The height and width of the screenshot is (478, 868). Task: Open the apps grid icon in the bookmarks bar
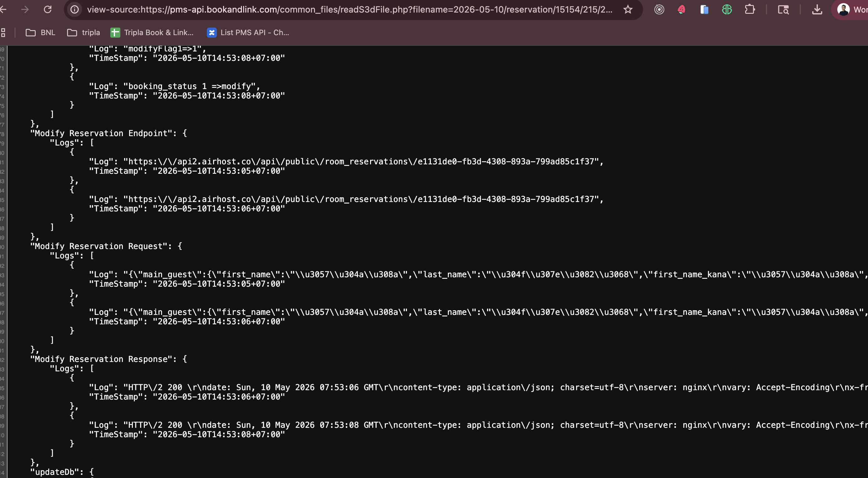3,33
